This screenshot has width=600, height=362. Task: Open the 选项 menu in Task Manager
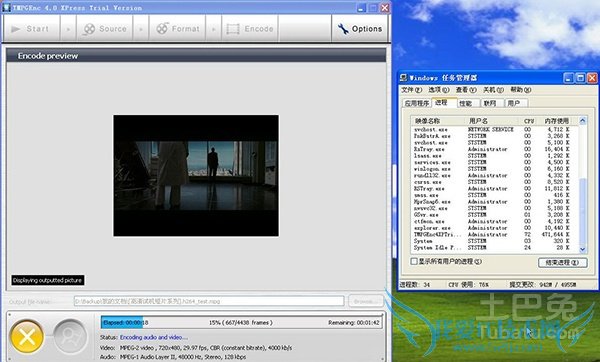[439, 90]
